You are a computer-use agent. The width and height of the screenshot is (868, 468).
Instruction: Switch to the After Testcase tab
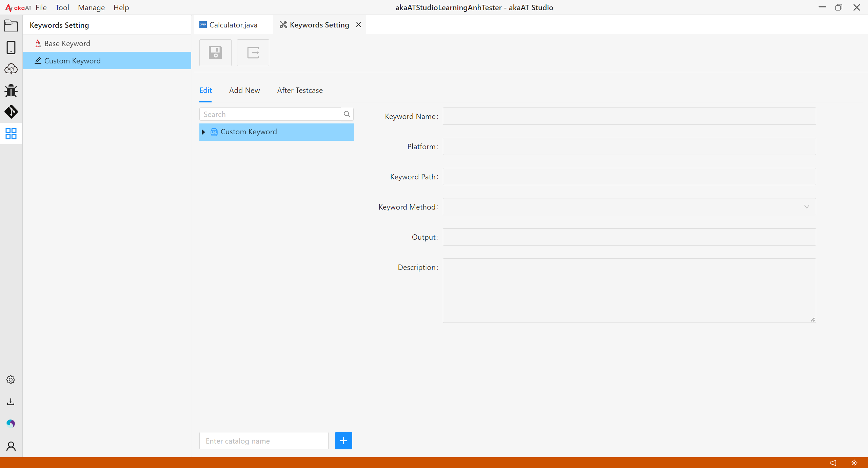pos(300,90)
